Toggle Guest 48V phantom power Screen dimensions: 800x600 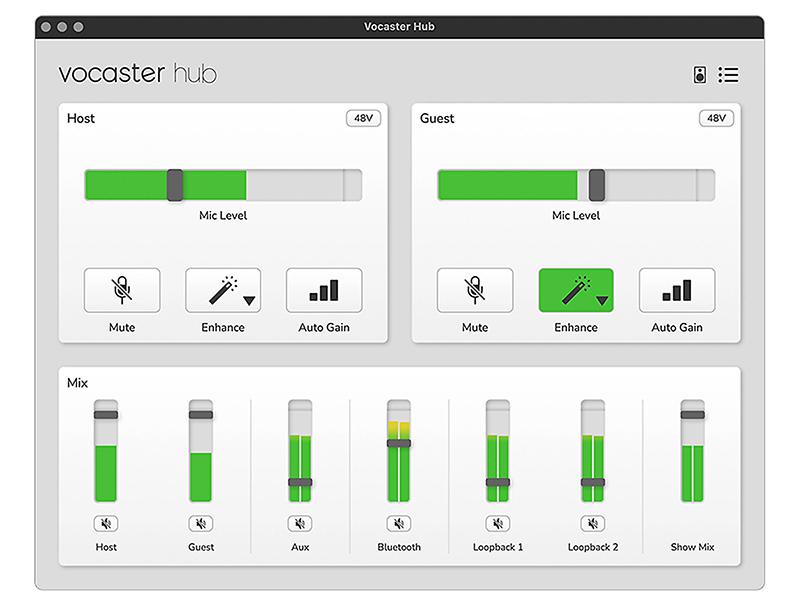(x=716, y=118)
